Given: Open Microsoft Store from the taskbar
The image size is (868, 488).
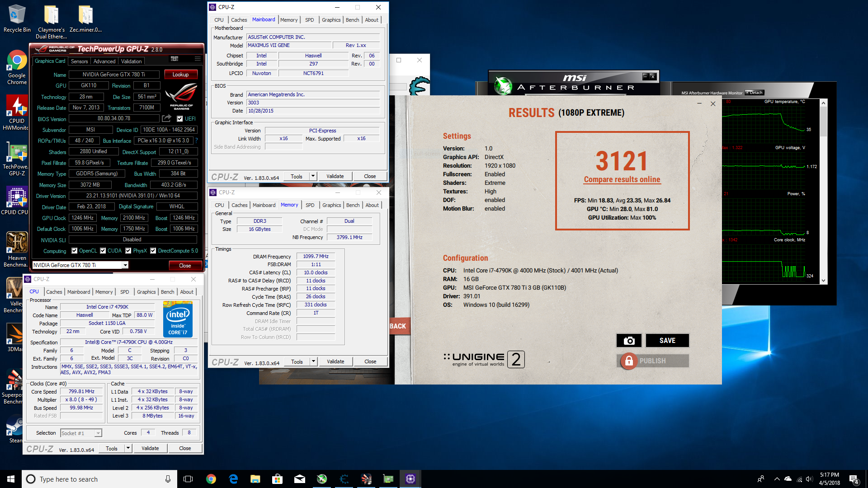Looking at the screenshot, I should 278,479.
